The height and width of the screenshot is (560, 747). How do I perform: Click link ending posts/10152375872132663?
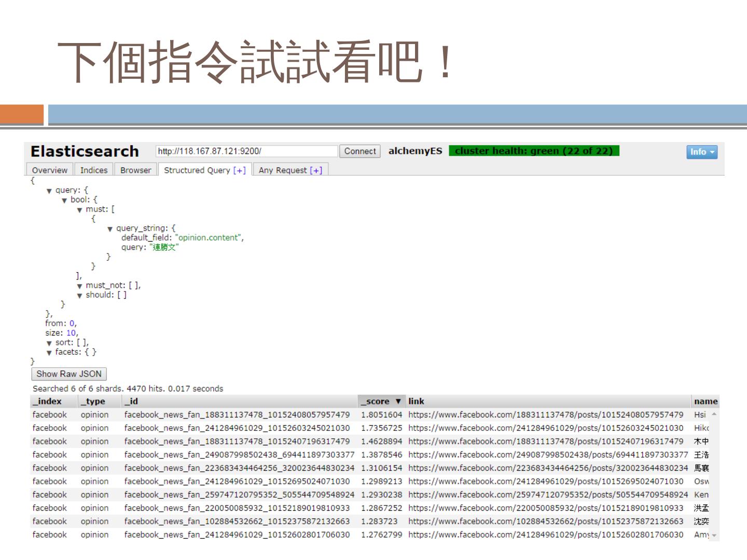tap(546, 521)
